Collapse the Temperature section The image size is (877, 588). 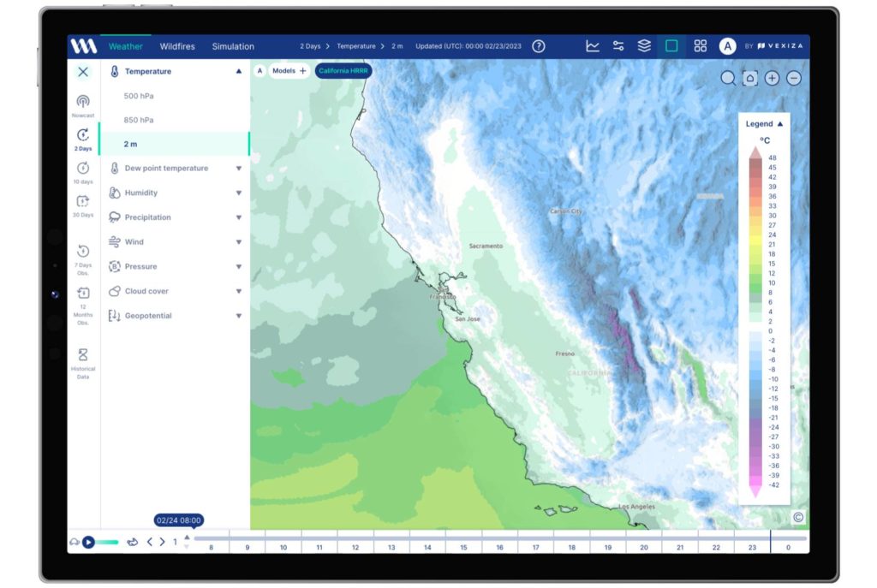238,72
